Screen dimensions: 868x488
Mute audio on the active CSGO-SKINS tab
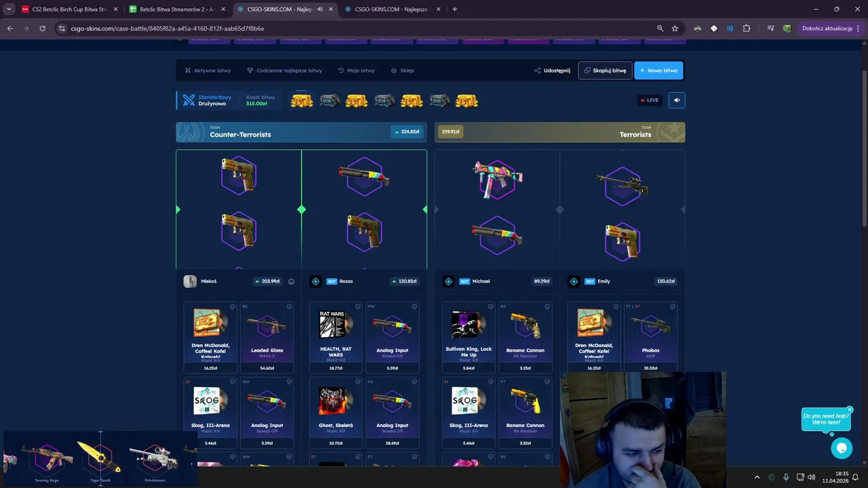click(x=320, y=9)
